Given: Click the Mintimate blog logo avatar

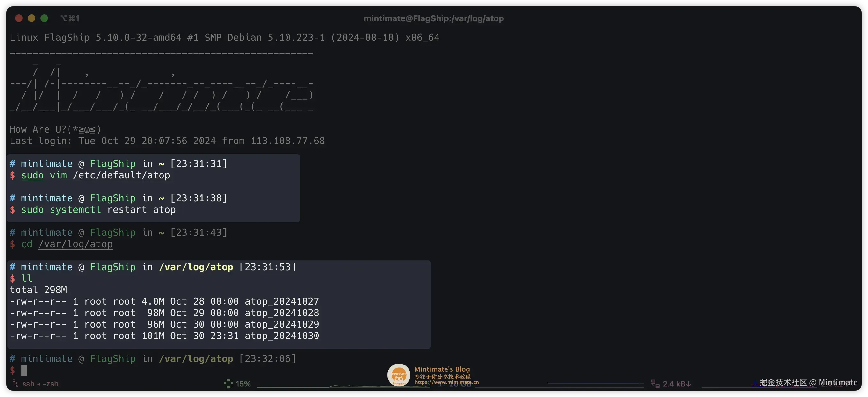Looking at the screenshot, I should [x=399, y=374].
